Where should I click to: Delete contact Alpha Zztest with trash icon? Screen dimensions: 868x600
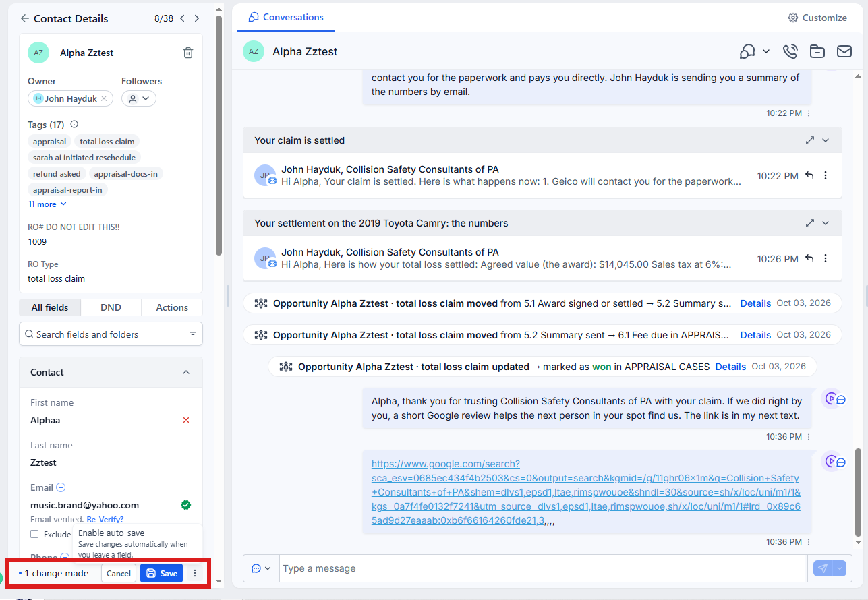coord(188,53)
